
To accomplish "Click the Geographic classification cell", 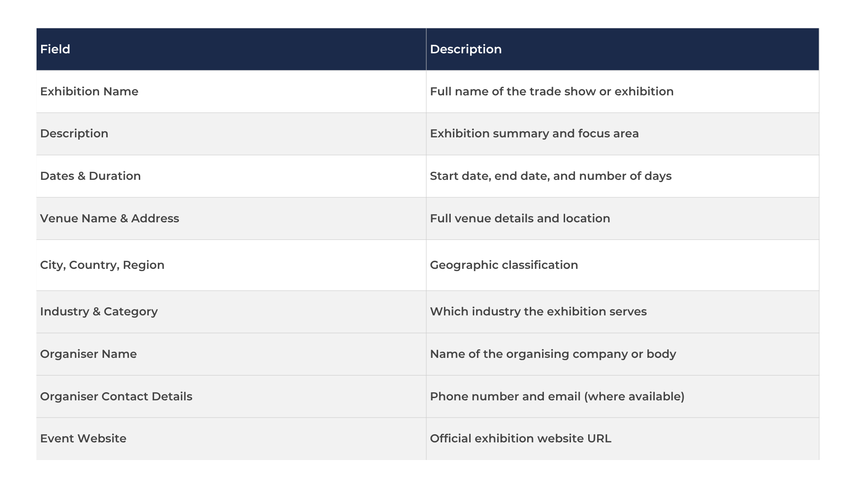I will pos(504,265).
